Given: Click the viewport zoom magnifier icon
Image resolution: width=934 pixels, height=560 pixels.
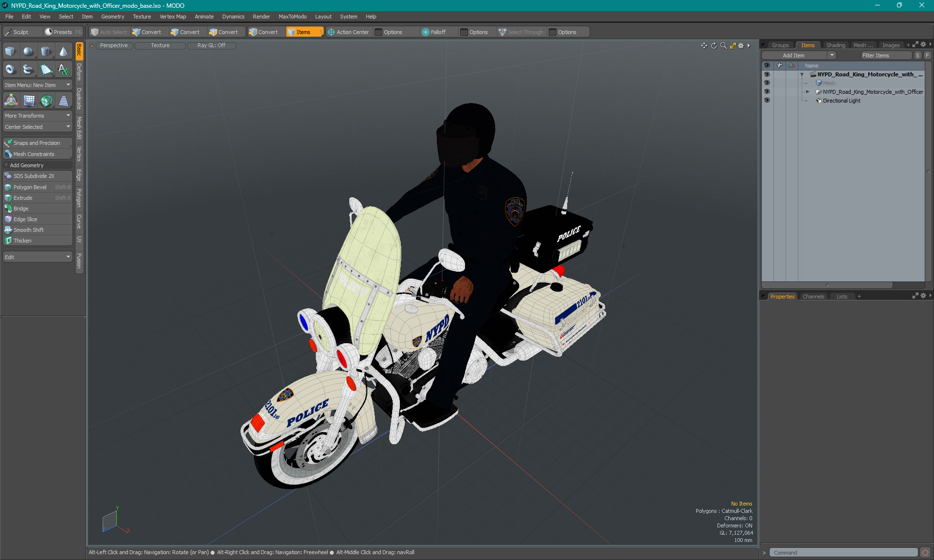Looking at the screenshot, I should click(723, 46).
